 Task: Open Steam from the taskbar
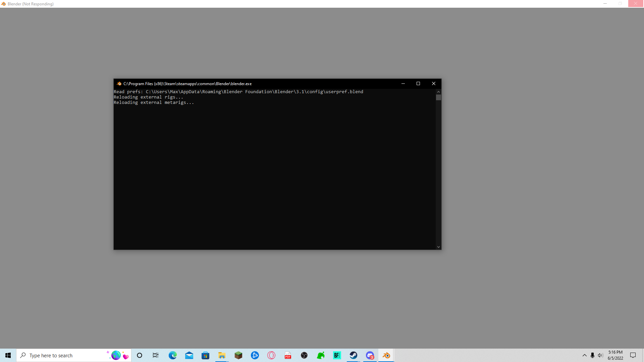[354, 355]
